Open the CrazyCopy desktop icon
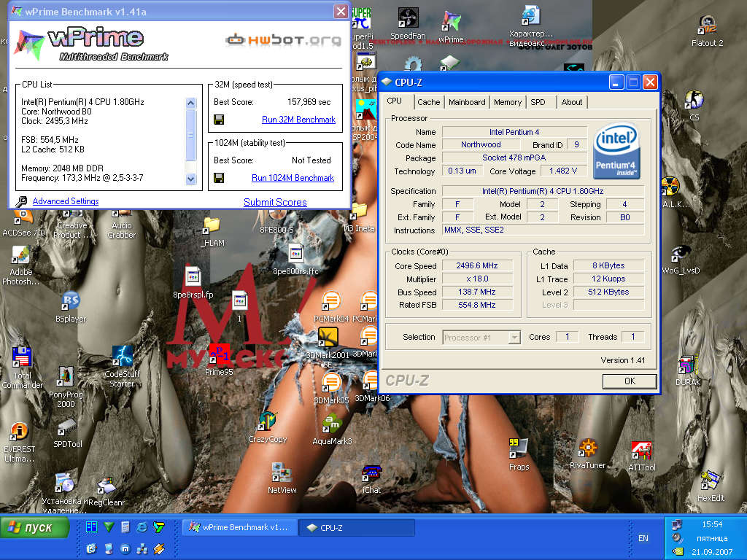Viewport: 747px width, 560px height. tap(267, 427)
